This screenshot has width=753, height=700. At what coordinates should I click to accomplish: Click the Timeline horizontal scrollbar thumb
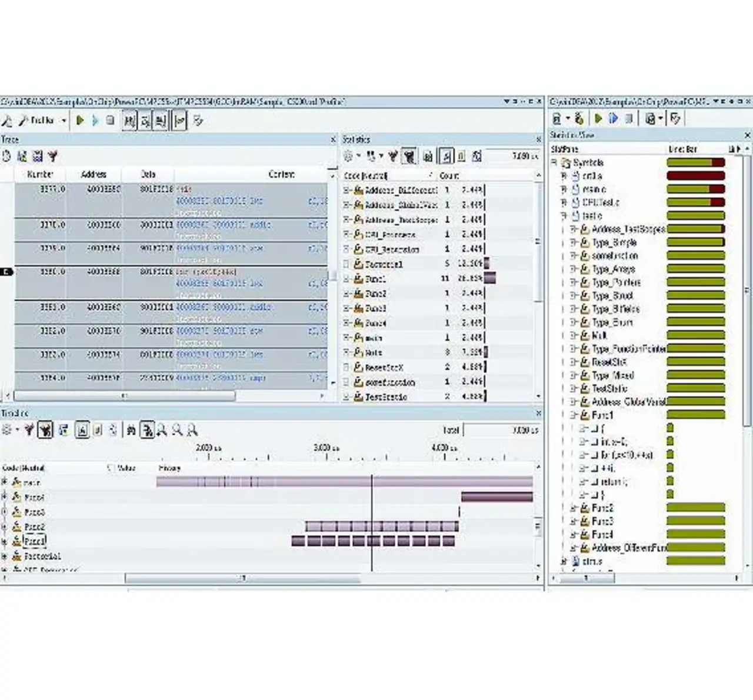click(x=242, y=579)
